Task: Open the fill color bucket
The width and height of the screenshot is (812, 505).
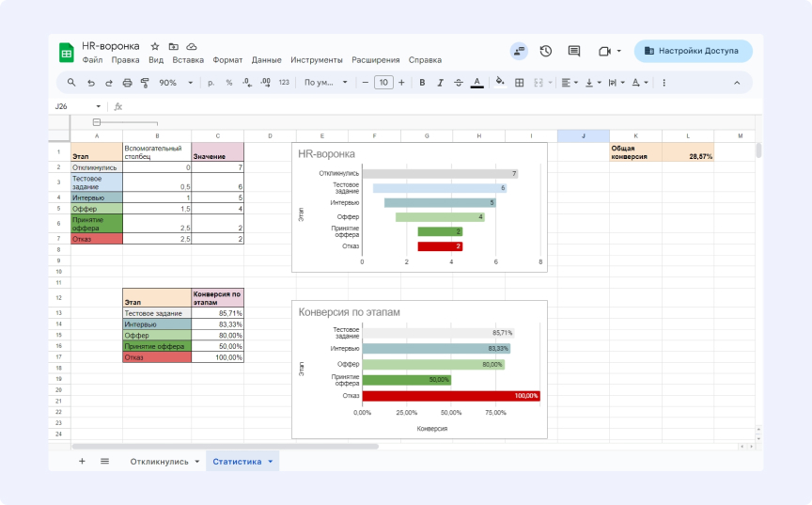Action: click(x=500, y=83)
